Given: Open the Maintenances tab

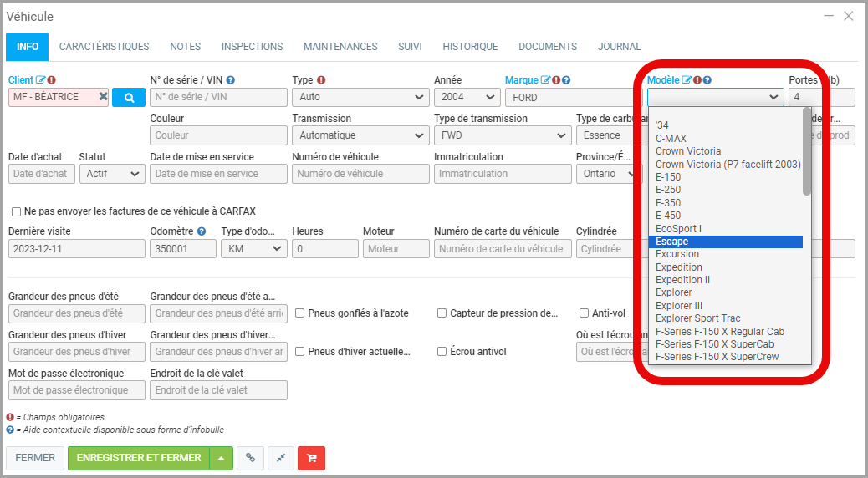Looking at the screenshot, I should pos(340,47).
